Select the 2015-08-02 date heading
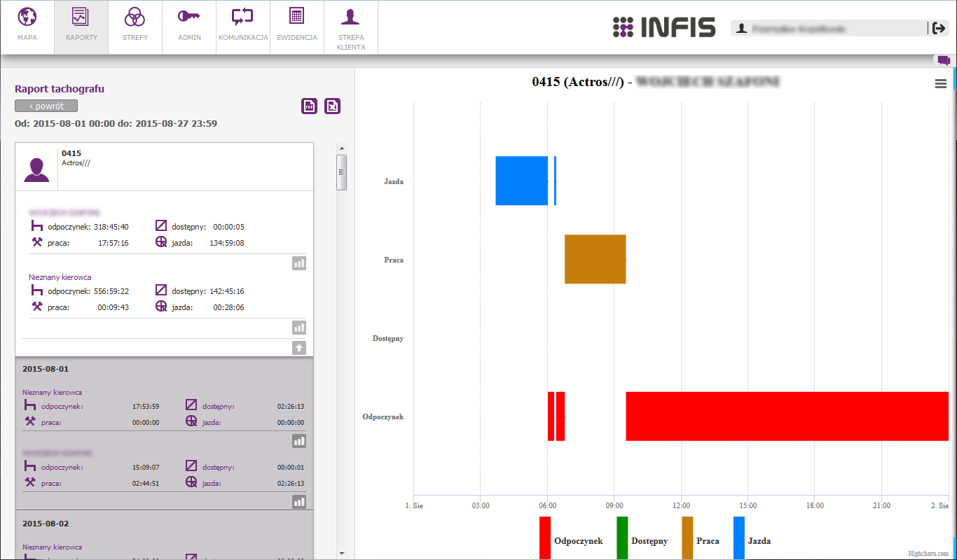 (46, 524)
